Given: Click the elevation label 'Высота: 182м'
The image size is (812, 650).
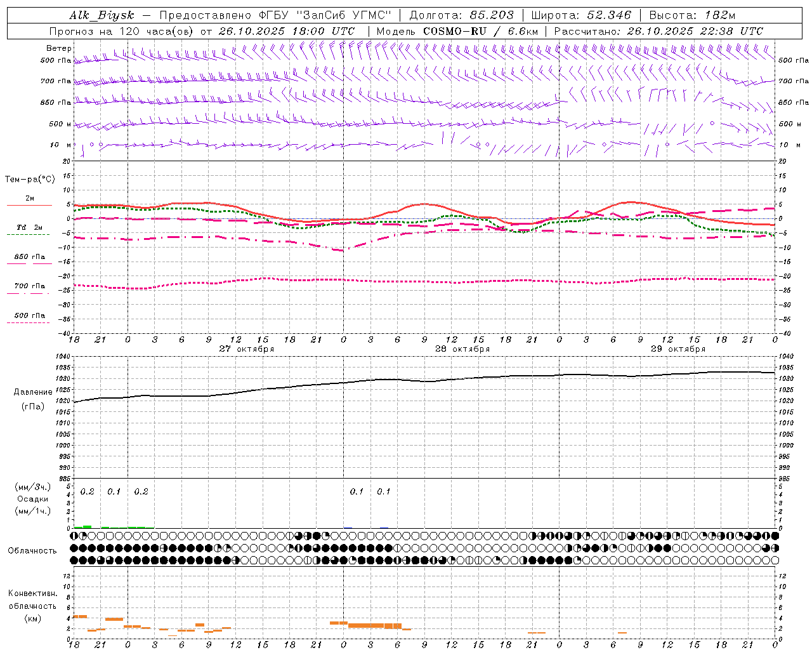Looking at the screenshot, I should pyautogui.click(x=692, y=16).
